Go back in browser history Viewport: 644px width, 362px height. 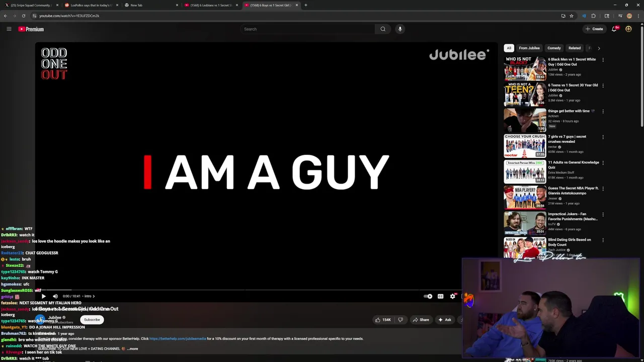[x=6, y=16]
